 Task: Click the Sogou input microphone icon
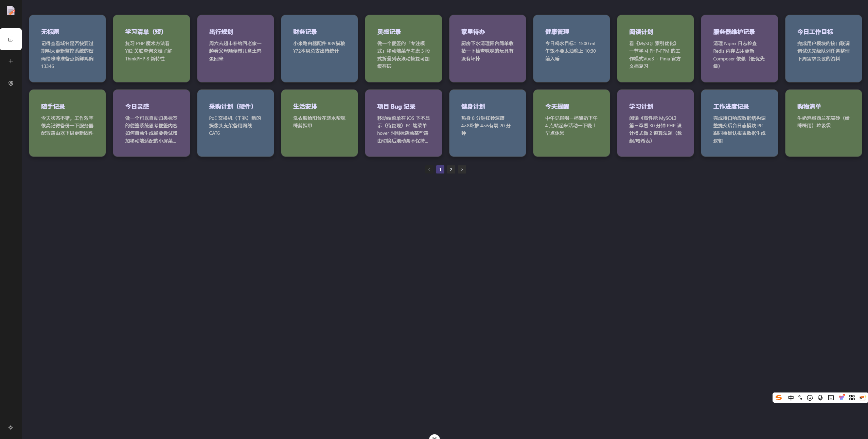coord(820,398)
